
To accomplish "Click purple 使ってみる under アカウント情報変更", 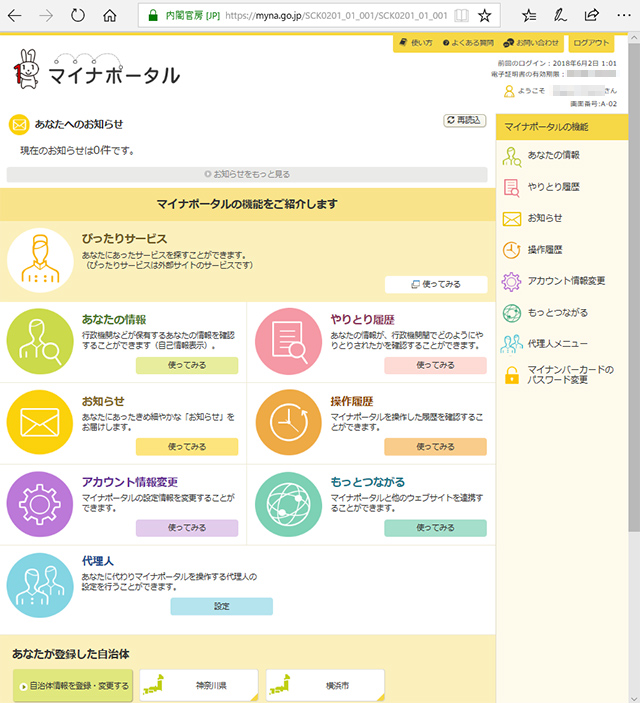I will pos(187,528).
